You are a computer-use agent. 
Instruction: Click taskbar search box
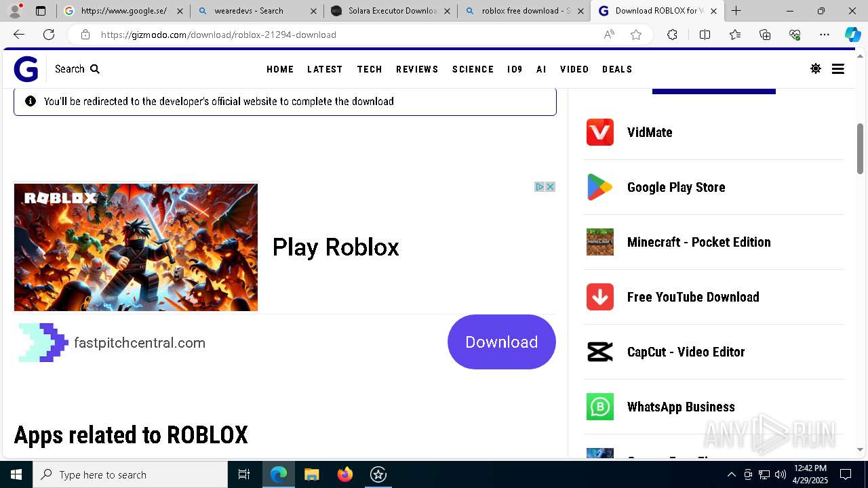click(130, 474)
